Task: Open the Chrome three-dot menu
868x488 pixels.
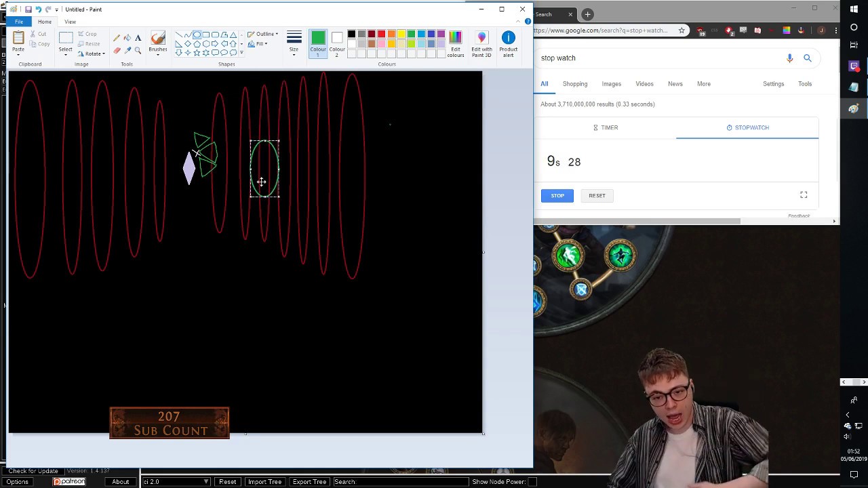Action: [x=835, y=30]
